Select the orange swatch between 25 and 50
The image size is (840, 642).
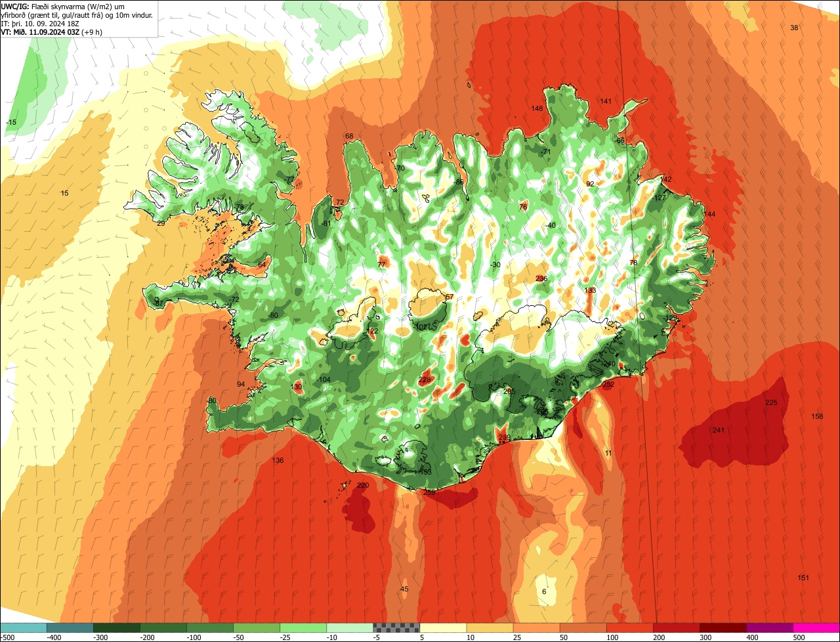536,628
